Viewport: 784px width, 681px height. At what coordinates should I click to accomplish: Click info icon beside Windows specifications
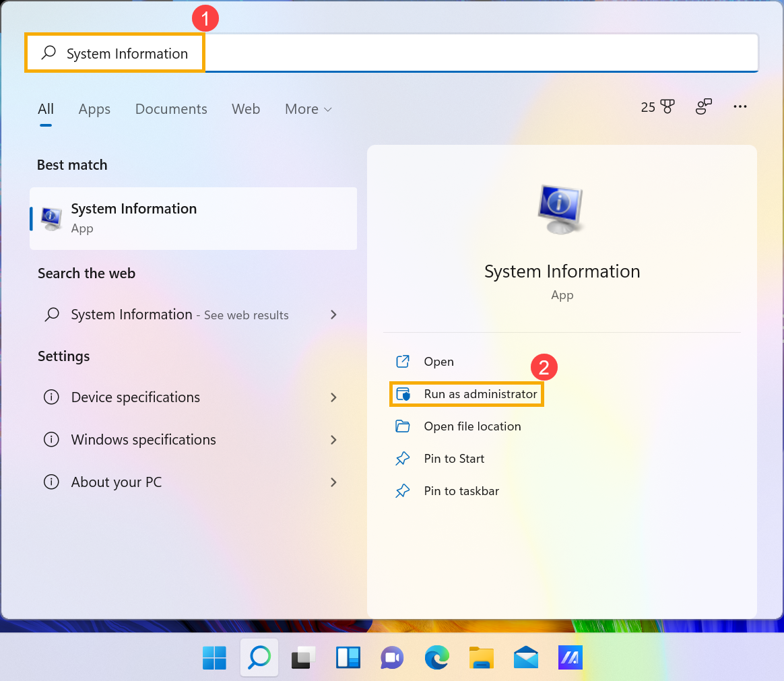point(51,440)
